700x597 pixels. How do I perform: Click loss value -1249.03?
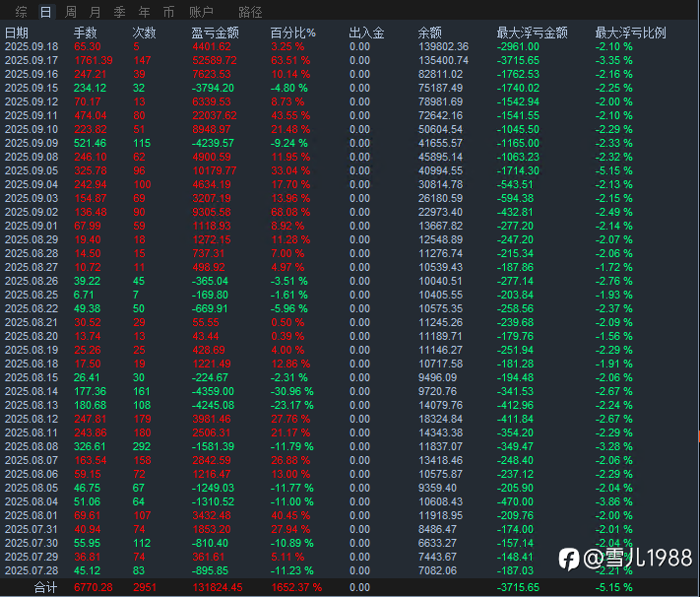(213, 488)
